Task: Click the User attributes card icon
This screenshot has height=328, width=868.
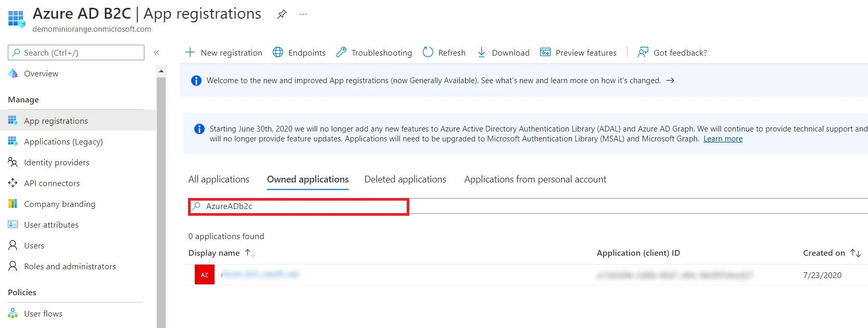Action: 13,225
